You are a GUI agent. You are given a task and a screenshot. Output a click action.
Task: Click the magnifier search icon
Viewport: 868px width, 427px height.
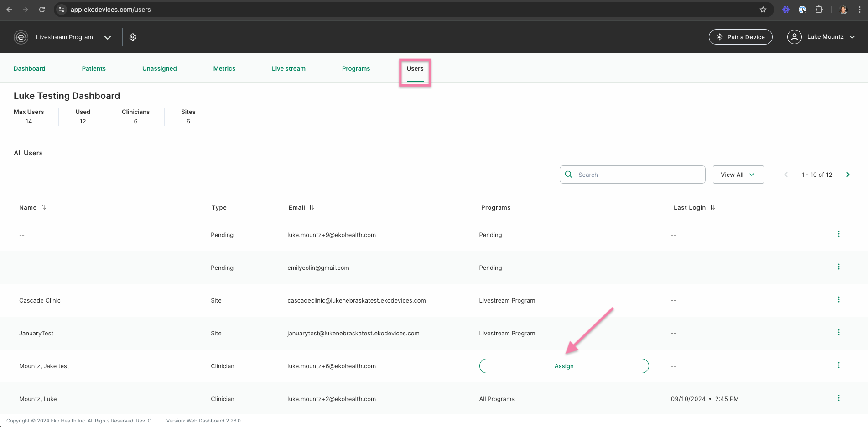[569, 175]
